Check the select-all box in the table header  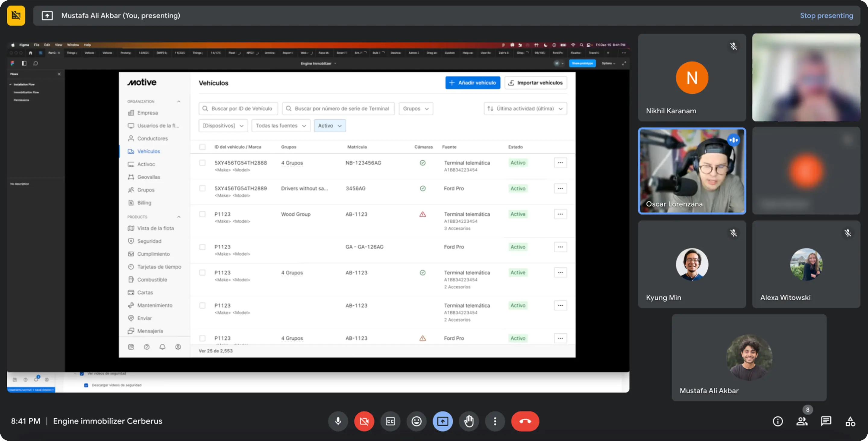(202, 147)
